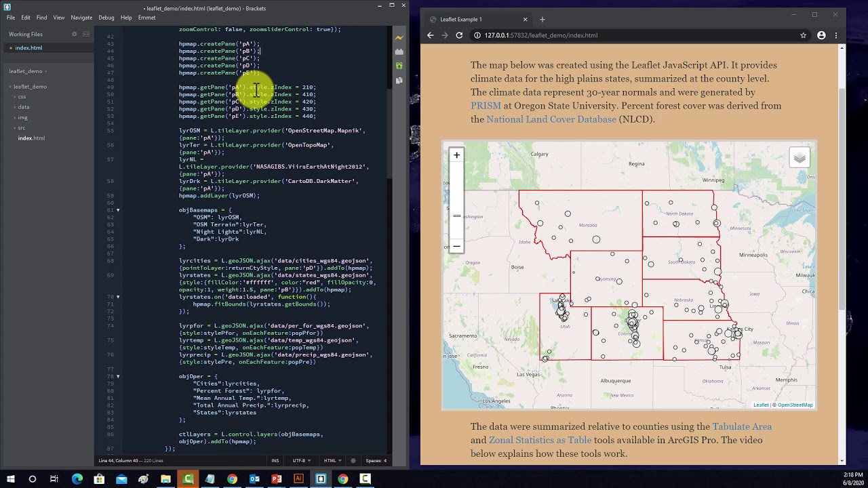The width and height of the screenshot is (868, 488).
Task: Open the map layers control icon
Action: click(x=800, y=158)
